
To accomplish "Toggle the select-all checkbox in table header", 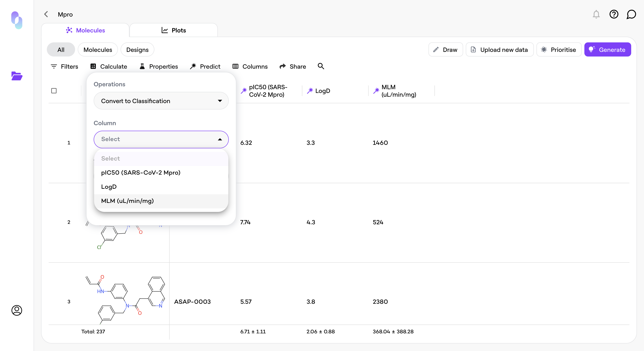I will (54, 91).
